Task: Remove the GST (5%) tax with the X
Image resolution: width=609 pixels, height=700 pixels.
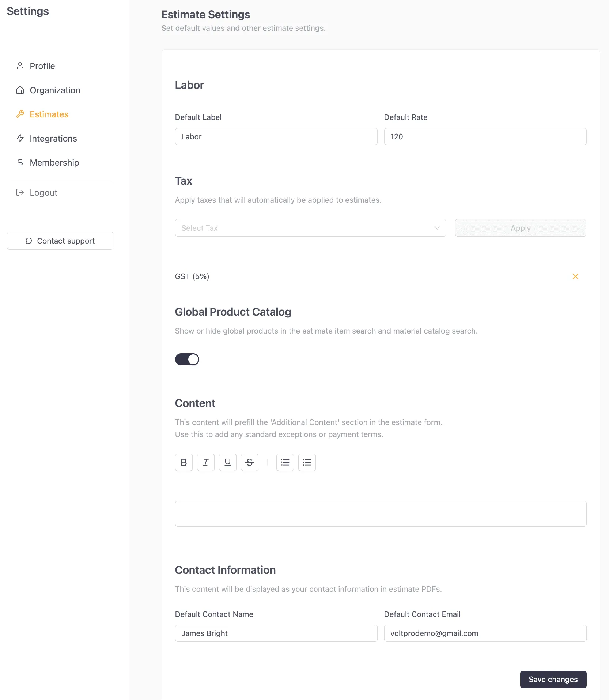Action: pyautogui.click(x=575, y=276)
